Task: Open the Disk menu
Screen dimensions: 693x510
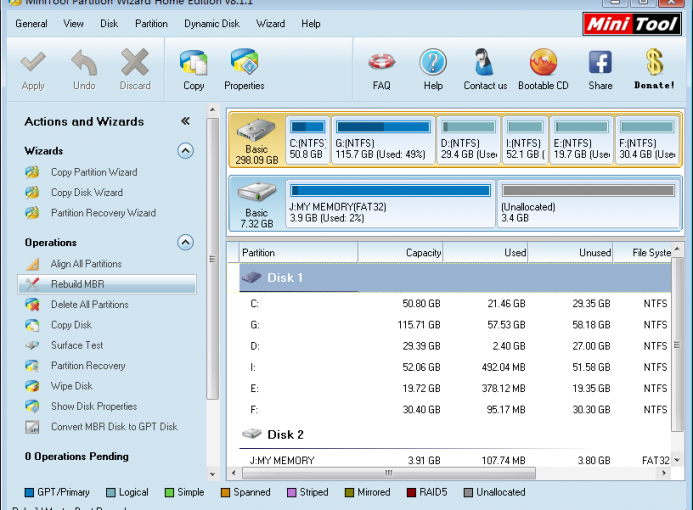Action: tap(109, 23)
